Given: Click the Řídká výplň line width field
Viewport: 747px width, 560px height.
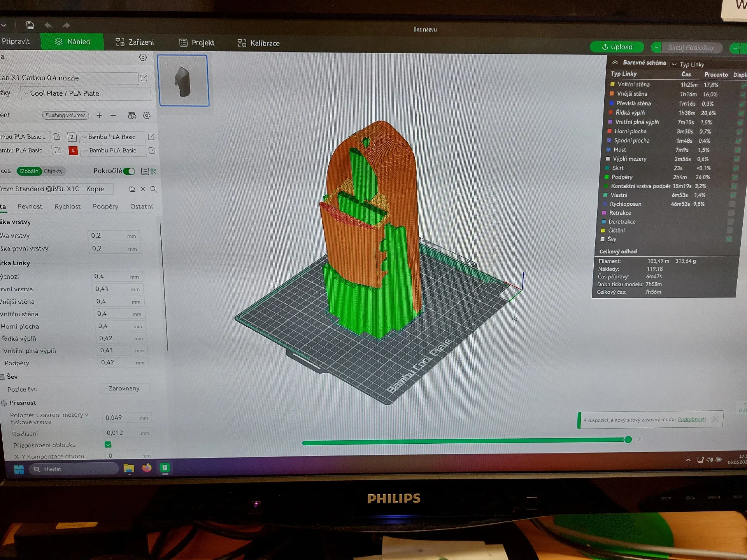Looking at the screenshot, I should pyautogui.click(x=121, y=338).
